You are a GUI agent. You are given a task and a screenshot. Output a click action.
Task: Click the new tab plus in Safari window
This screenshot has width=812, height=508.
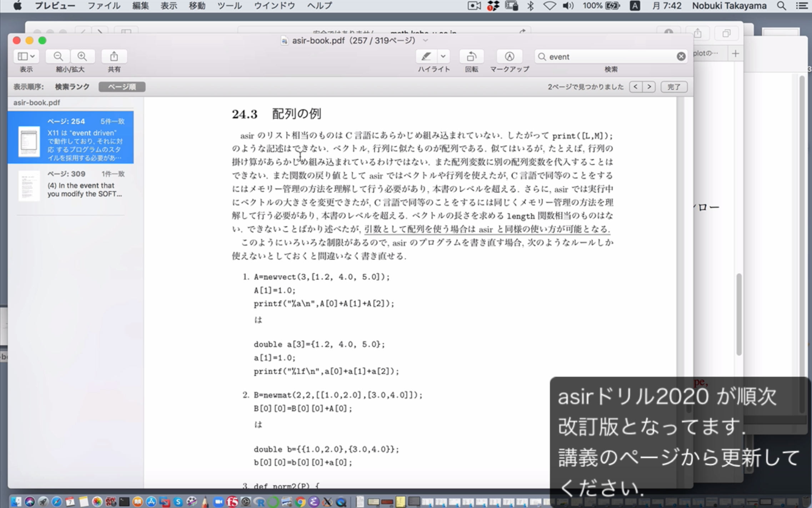pos(735,54)
